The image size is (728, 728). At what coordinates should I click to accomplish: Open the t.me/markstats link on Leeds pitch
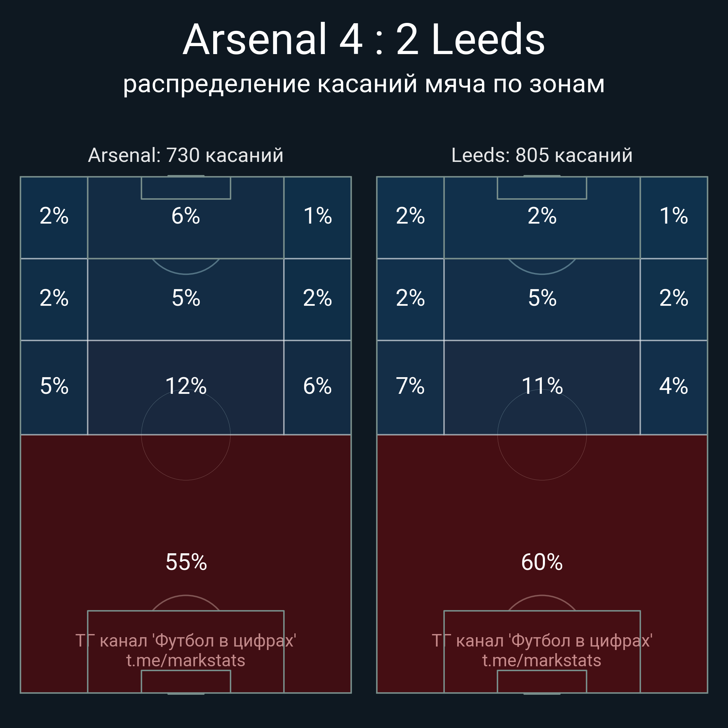(x=541, y=660)
